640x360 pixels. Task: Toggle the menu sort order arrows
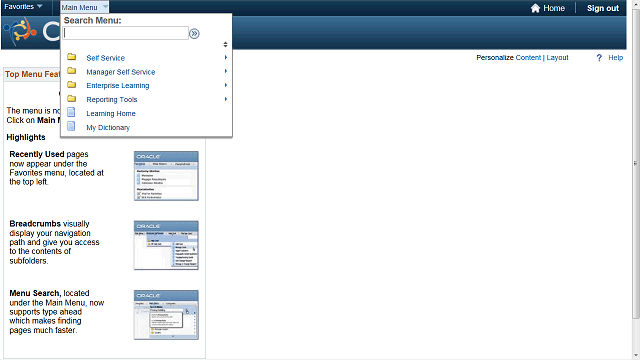(x=225, y=44)
